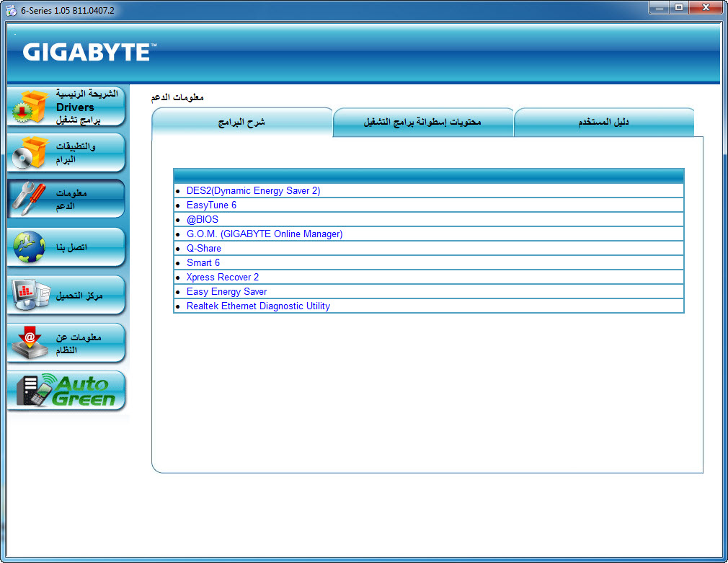
Task: Open the applications and software disc section
Action: 66,153
